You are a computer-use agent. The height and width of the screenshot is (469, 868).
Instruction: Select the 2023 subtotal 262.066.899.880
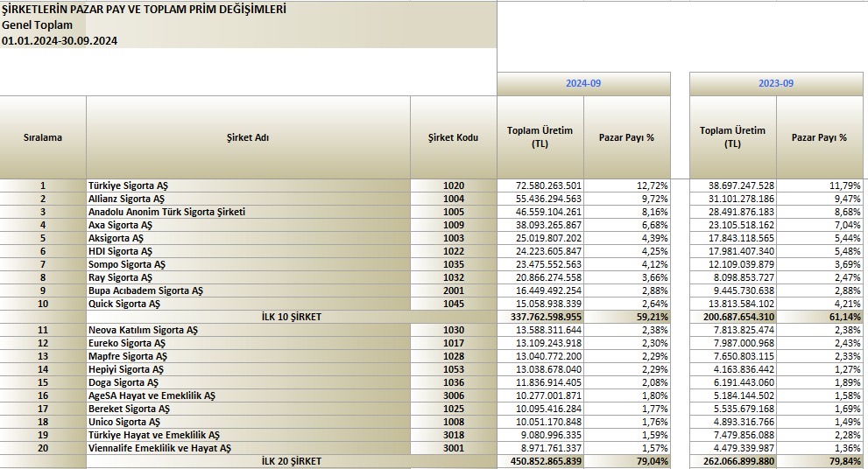(x=733, y=461)
